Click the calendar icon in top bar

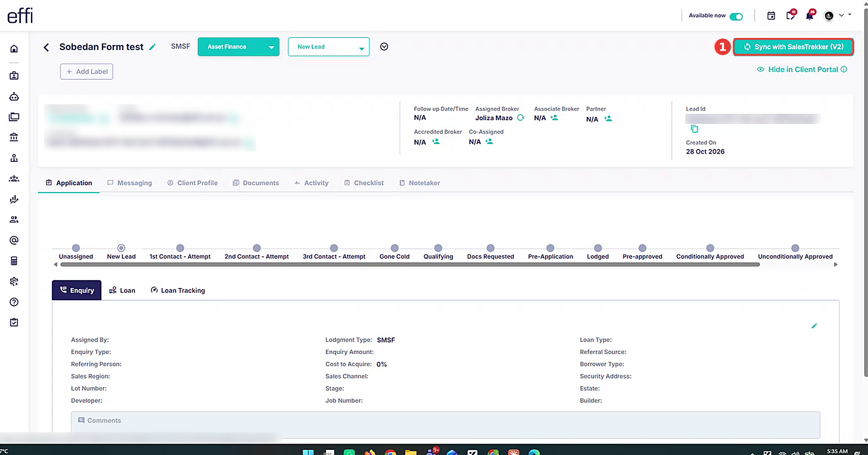coord(771,16)
